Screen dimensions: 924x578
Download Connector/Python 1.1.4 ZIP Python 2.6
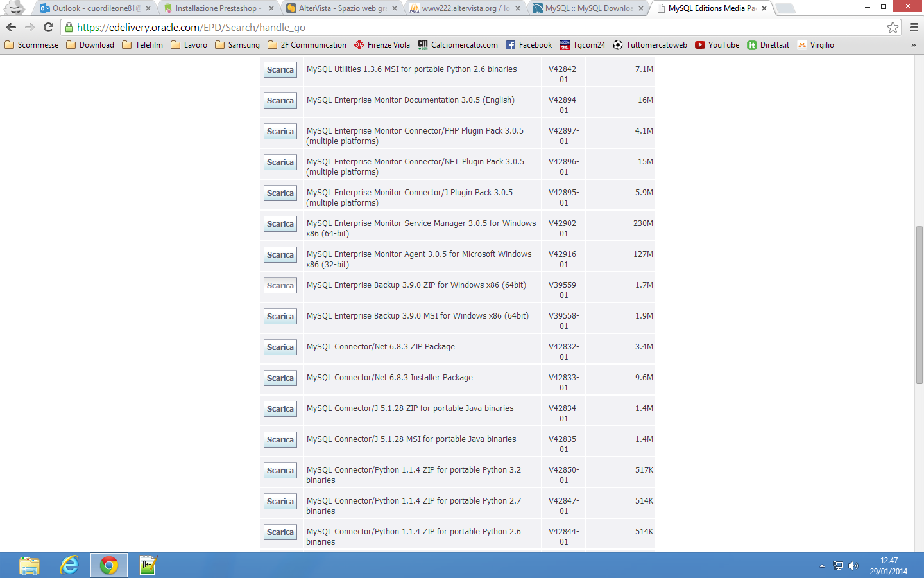tap(280, 532)
